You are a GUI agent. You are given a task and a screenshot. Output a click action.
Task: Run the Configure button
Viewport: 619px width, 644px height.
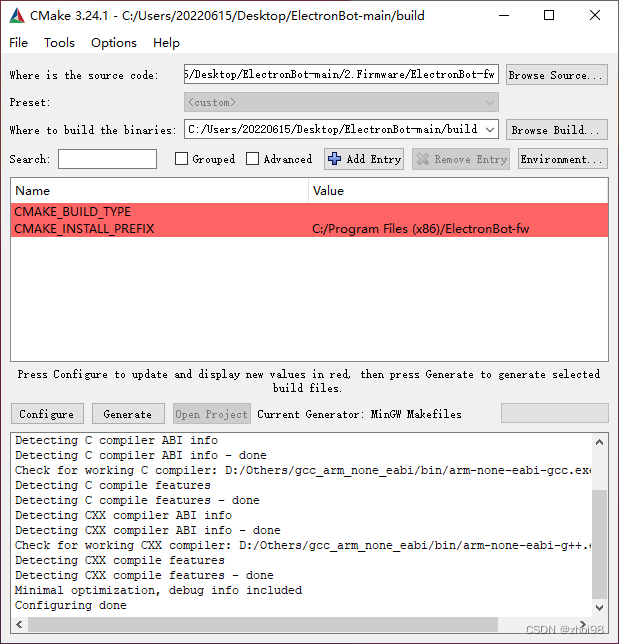click(47, 414)
